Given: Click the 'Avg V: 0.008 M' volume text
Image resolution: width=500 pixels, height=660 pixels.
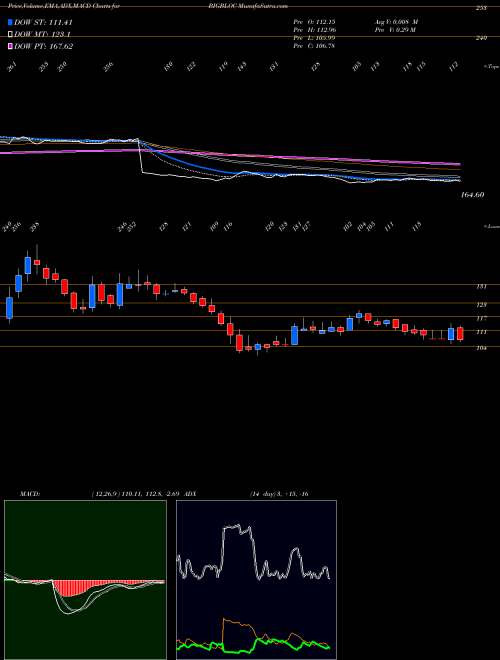Looking at the screenshot, I should coord(397,22).
